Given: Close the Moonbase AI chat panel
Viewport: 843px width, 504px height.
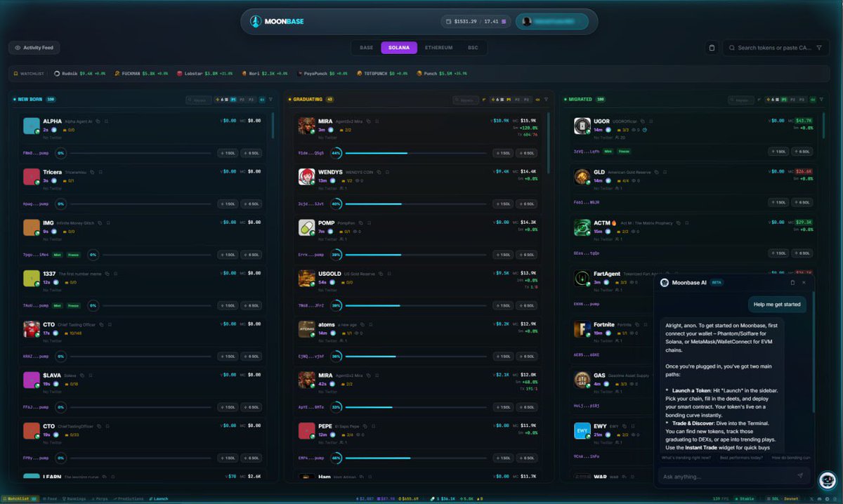Looking at the screenshot, I should (804, 282).
